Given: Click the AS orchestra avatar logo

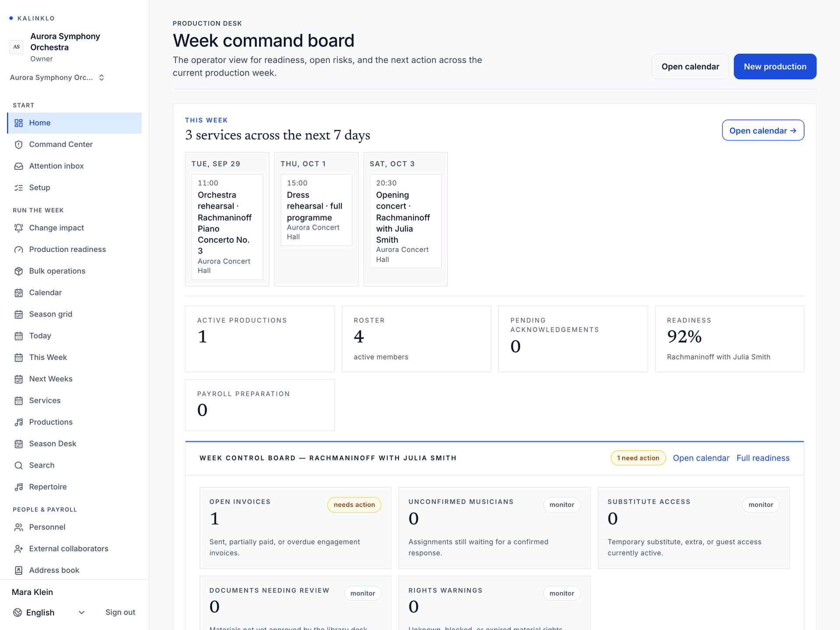Looking at the screenshot, I should (16, 47).
